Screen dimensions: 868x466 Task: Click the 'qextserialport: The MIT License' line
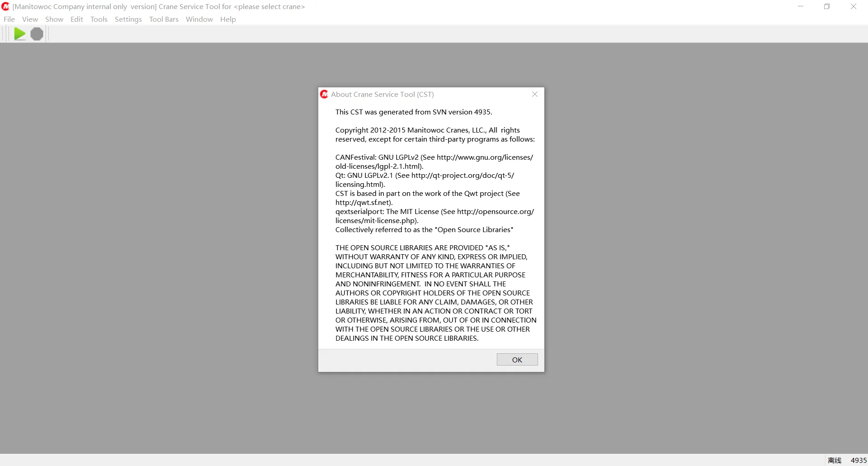tap(434, 211)
